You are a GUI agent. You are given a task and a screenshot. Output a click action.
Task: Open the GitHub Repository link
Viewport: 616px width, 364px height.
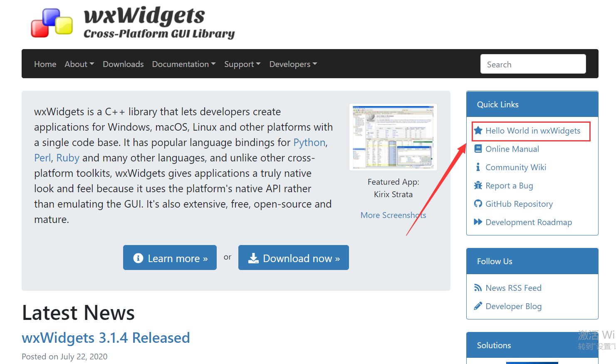[519, 204]
